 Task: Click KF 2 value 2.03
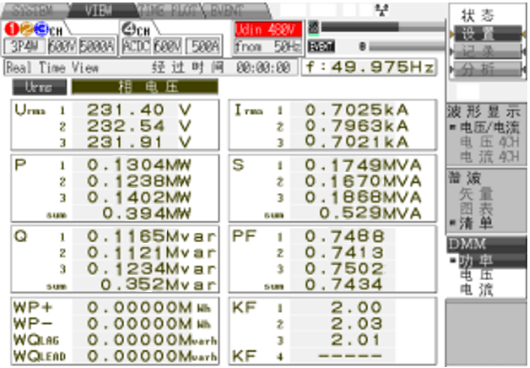click(356, 324)
